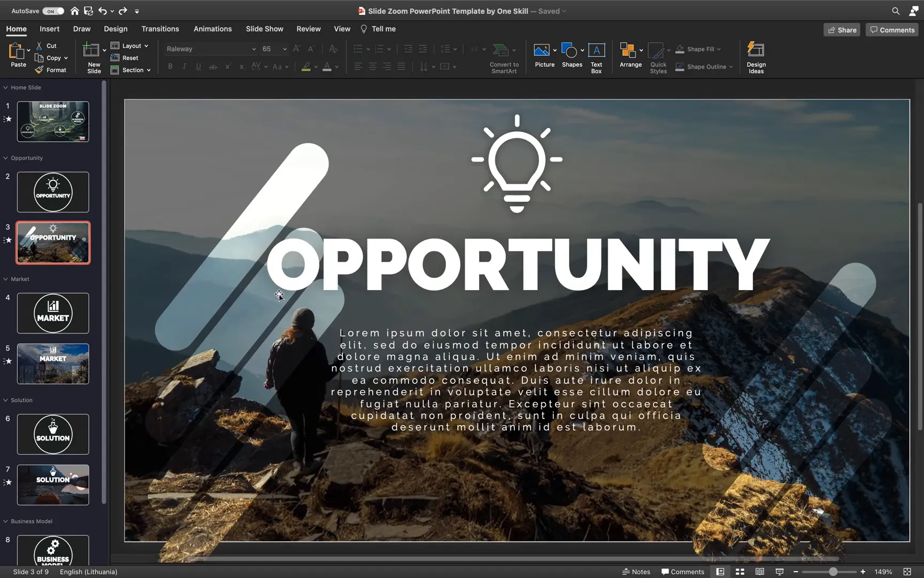The image size is (924, 578).
Task: Click the Paste icon
Action: (x=16, y=51)
